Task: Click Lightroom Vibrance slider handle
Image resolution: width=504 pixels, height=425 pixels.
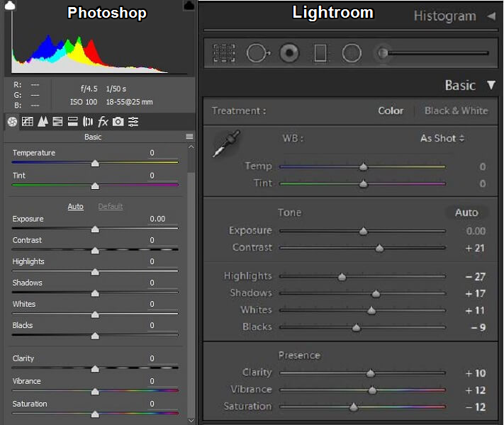Action: coord(372,390)
